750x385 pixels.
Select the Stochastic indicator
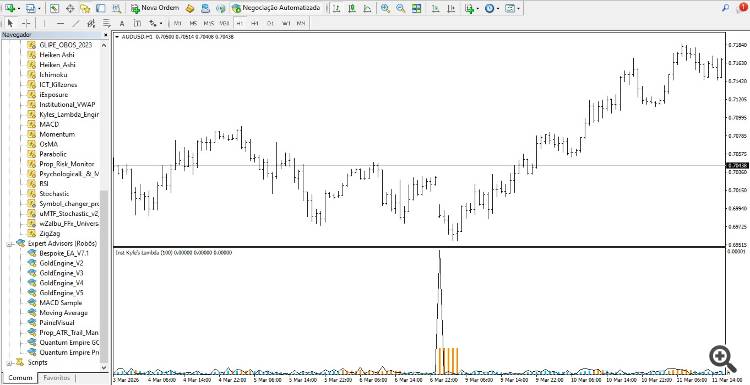click(54, 194)
